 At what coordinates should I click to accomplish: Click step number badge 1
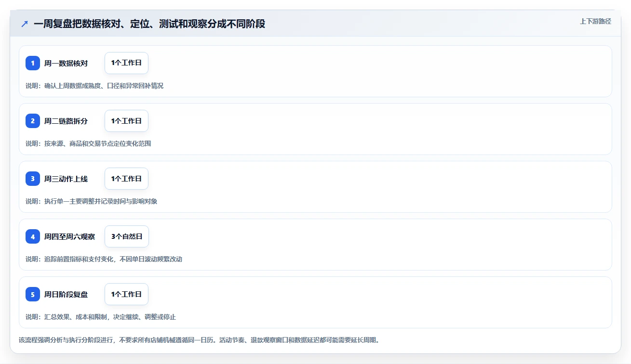33,63
